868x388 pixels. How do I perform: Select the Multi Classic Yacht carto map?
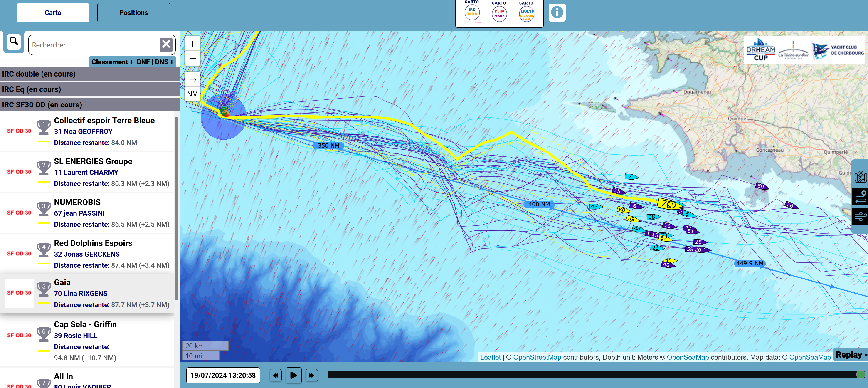pyautogui.click(x=526, y=13)
